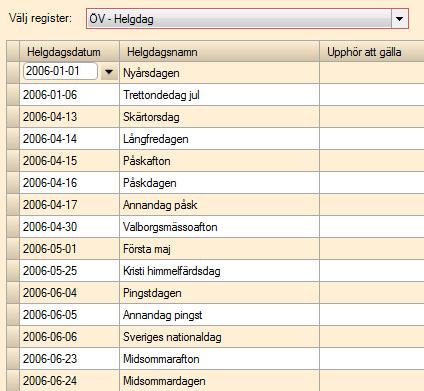The image size is (424, 391).
Task: Click the date cell 2006-05-01
Action: [69, 249]
